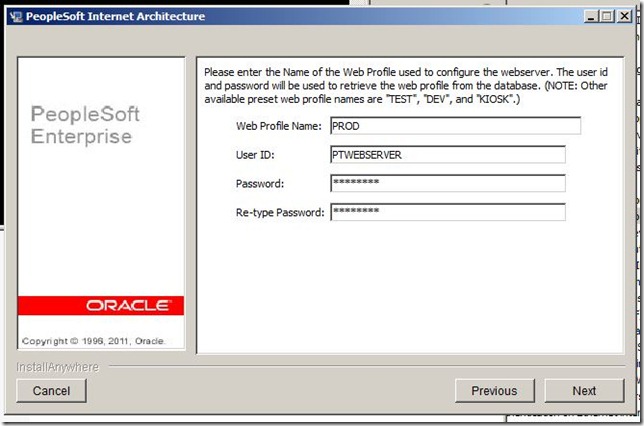Click the PeopleSoft Enterprise branding text
644x426 pixels.
(86, 125)
